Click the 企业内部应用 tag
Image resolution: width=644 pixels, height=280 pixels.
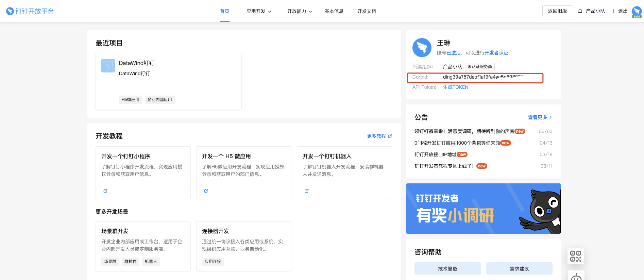coord(160,100)
